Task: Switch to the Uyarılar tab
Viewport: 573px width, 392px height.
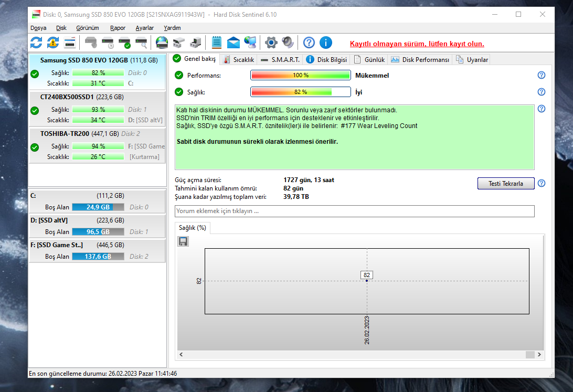Action: 472,59
